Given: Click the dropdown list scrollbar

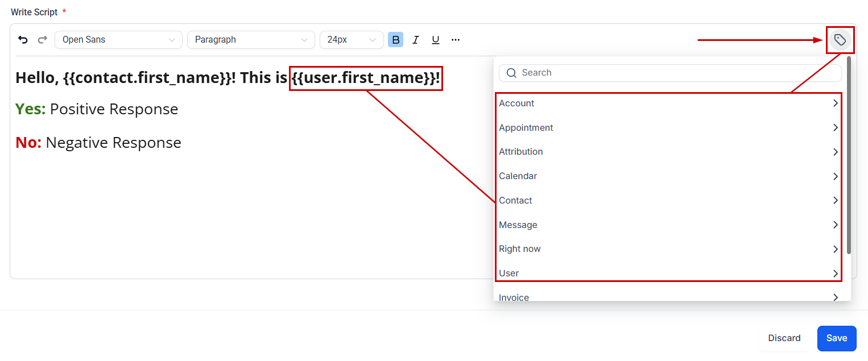Looking at the screenshot, I should (849, 155).
